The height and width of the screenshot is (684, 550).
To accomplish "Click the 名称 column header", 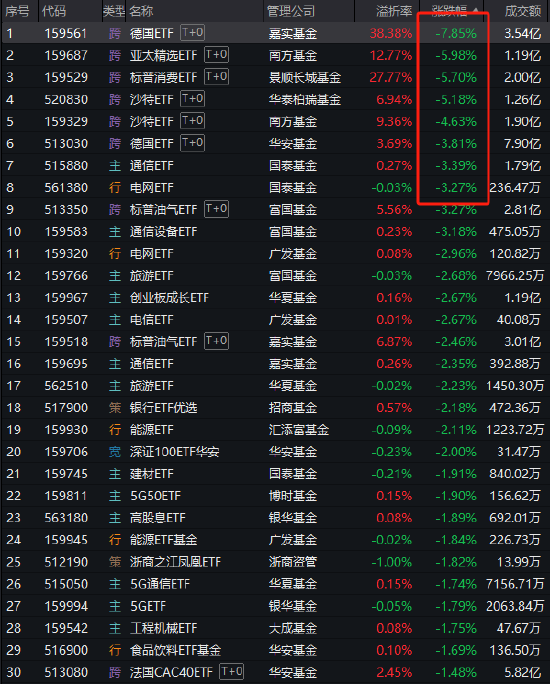I will pos(141,11).
